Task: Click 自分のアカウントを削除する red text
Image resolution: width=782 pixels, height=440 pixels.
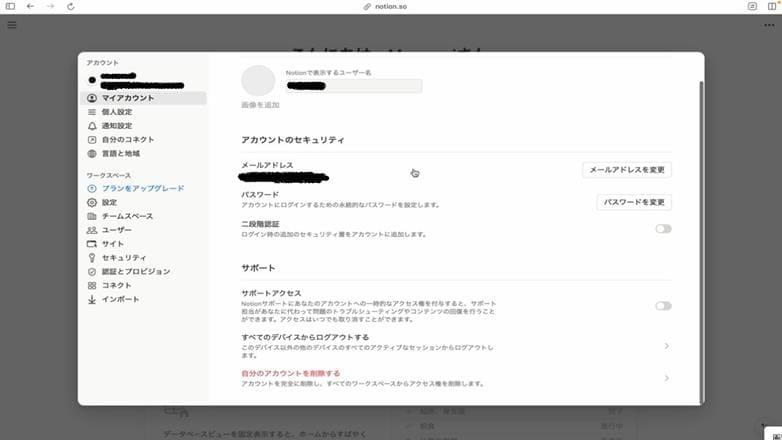Action: click(x=291, y=373)
